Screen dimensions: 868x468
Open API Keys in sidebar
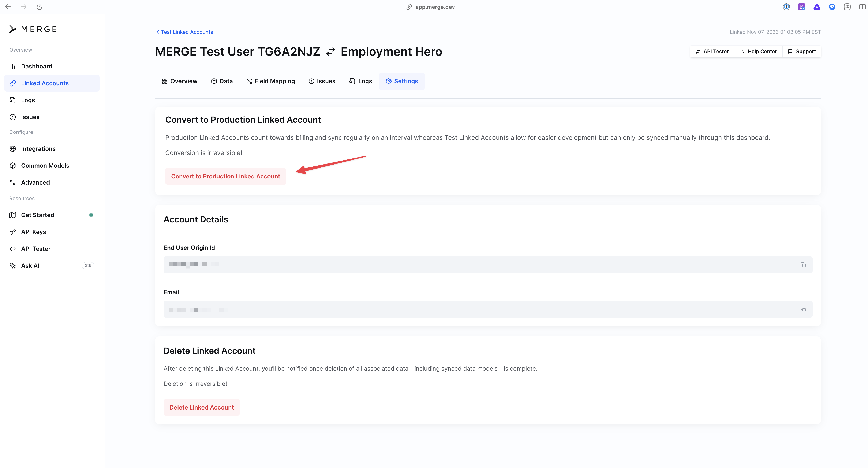click(x=34, y=232)
